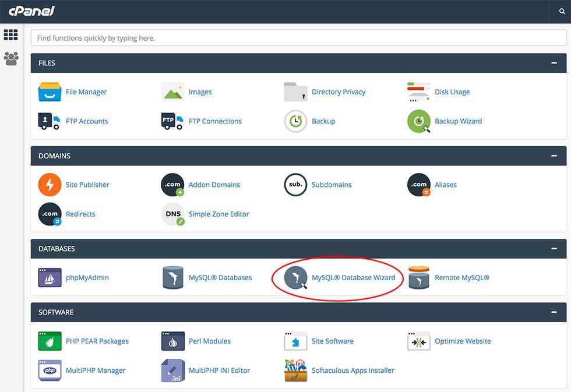Click the MultiPHP Manager php icon
Screen dimensions: 571x392
pos(50,370)
